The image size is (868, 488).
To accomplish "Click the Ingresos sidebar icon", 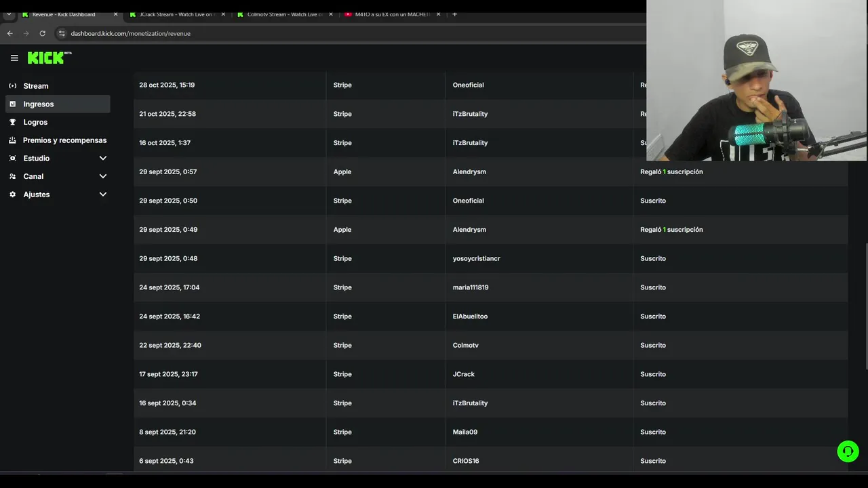I will tap(12, 104).
